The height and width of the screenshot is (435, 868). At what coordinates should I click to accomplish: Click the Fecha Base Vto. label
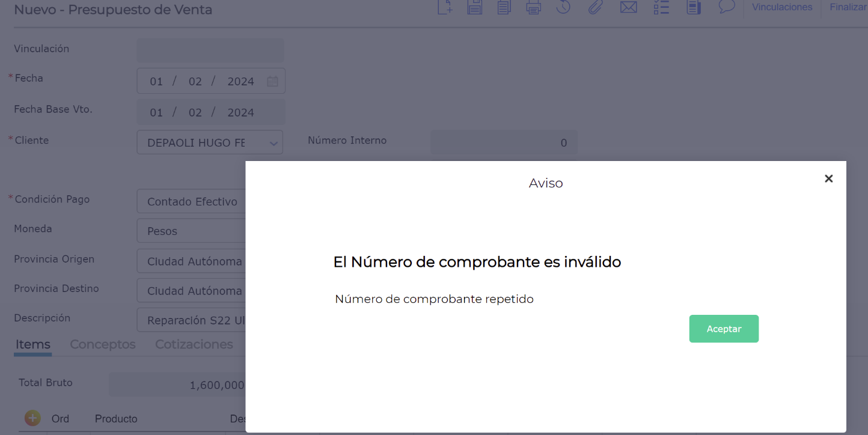point(53,109)
